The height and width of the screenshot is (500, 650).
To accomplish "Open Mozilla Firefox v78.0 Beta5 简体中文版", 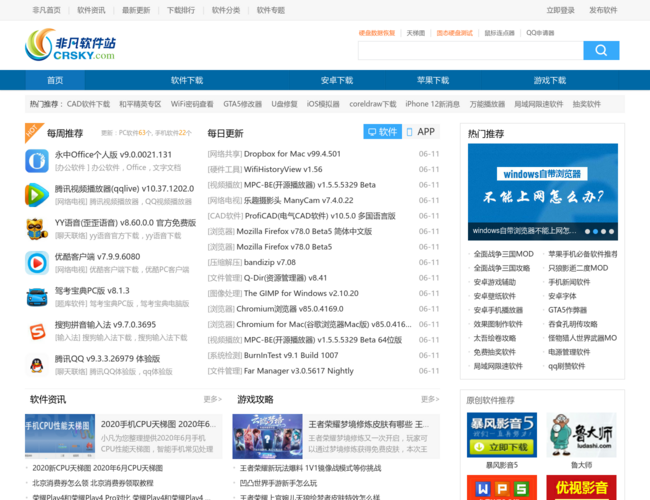I will pyautogui.click(x=304, y=231).
